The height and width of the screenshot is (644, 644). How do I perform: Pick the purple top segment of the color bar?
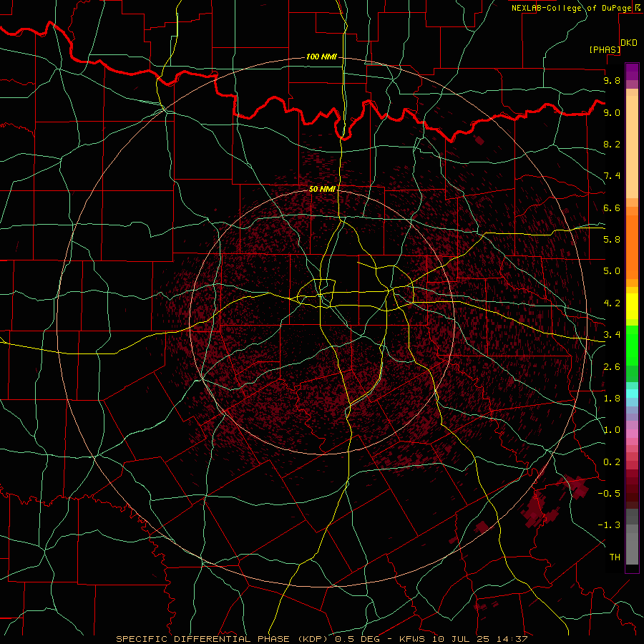tap(632, 72)
